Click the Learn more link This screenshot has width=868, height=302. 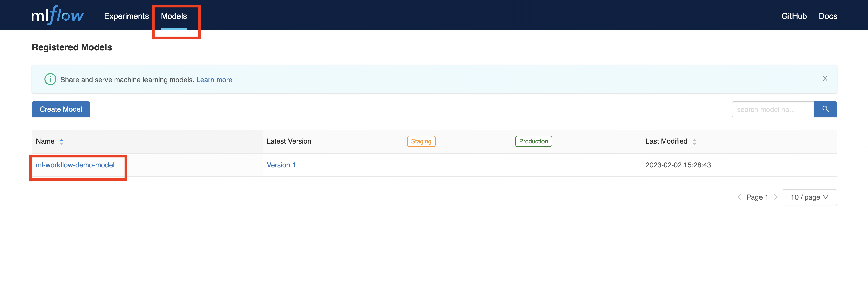(214, 80)
